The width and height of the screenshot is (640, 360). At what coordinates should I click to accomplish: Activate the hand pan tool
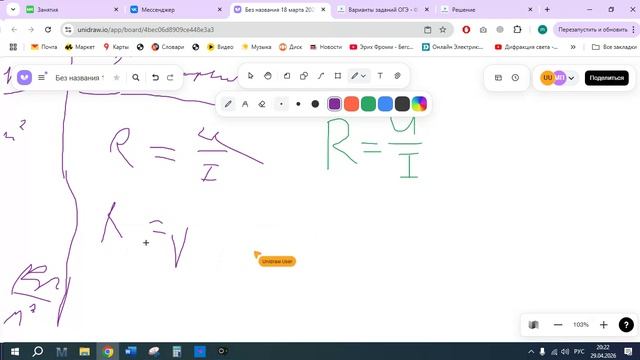tap(268, 76)
